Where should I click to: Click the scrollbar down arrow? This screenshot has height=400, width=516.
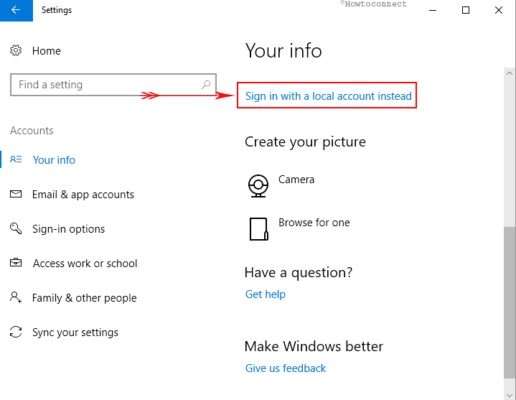(x=509, y=395)
